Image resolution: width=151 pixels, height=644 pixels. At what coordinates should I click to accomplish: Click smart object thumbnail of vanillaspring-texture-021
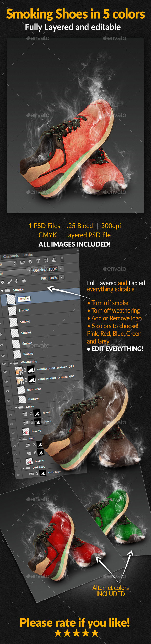19,370
